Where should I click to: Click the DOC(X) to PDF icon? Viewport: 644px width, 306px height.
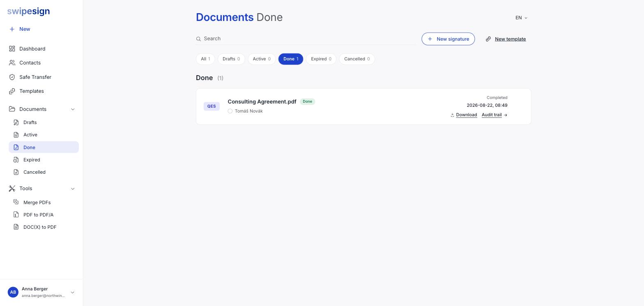(x=16, y=227)
